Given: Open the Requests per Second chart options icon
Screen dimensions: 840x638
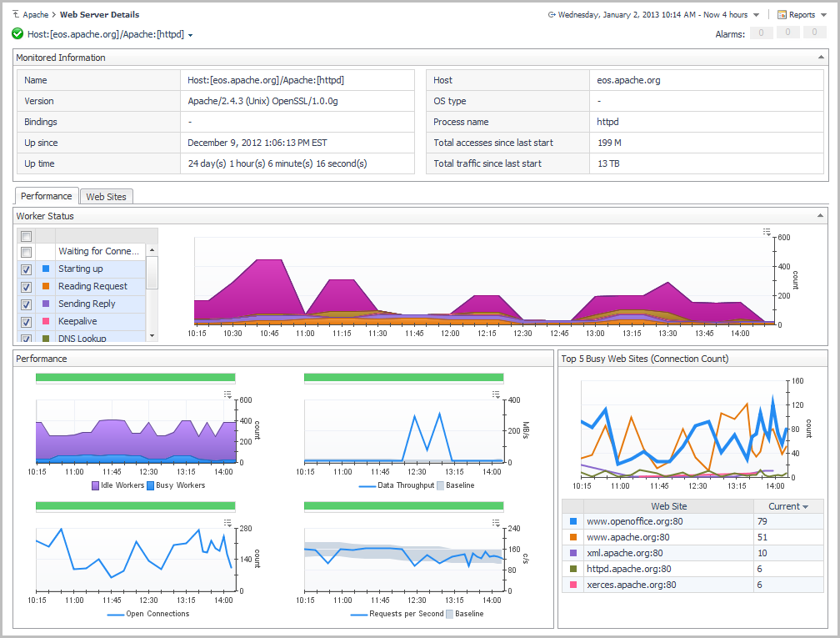Looking at the screenshot, I should click(497, 523).
